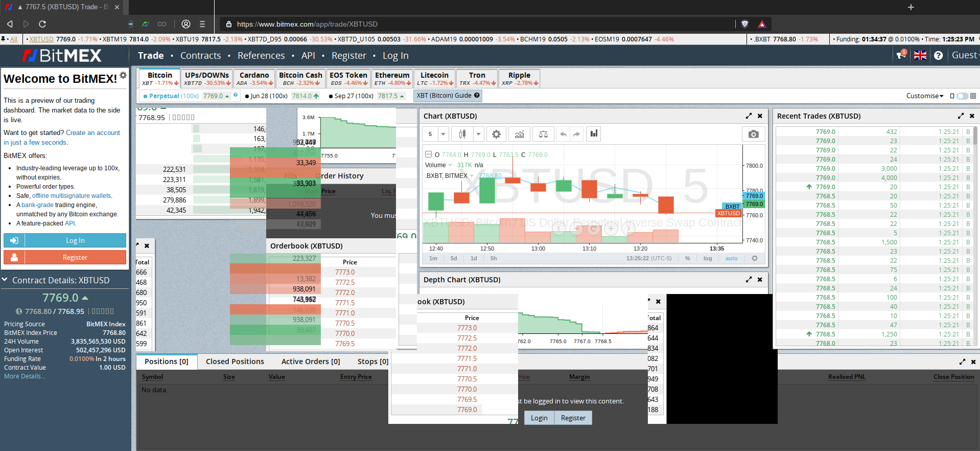Image resolution: width=980 pixels, height=451 pixels.
Task: Open the Closed Positions tab
Action: (235, 362)
